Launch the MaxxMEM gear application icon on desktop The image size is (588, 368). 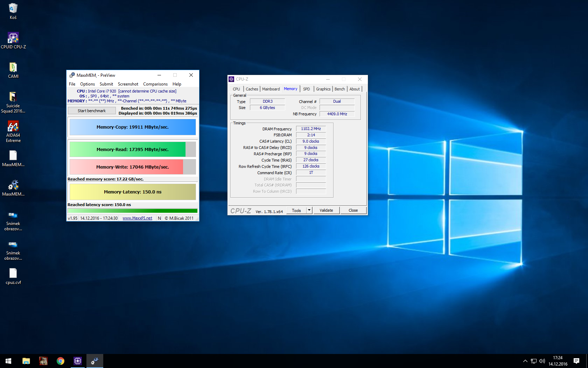click(13, 188)
